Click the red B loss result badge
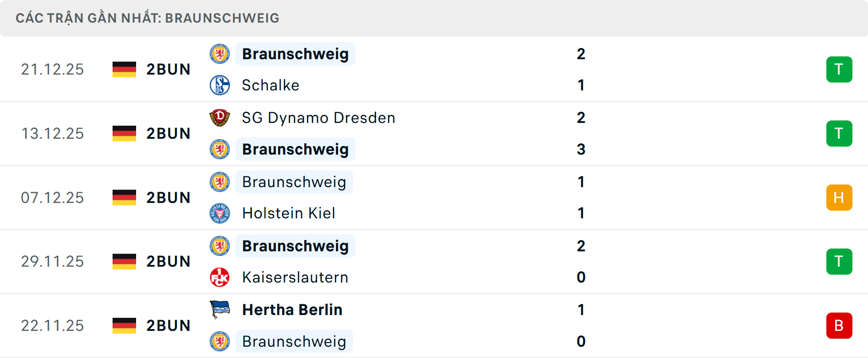This screenshot has width=868, height=358. (839, 325)
